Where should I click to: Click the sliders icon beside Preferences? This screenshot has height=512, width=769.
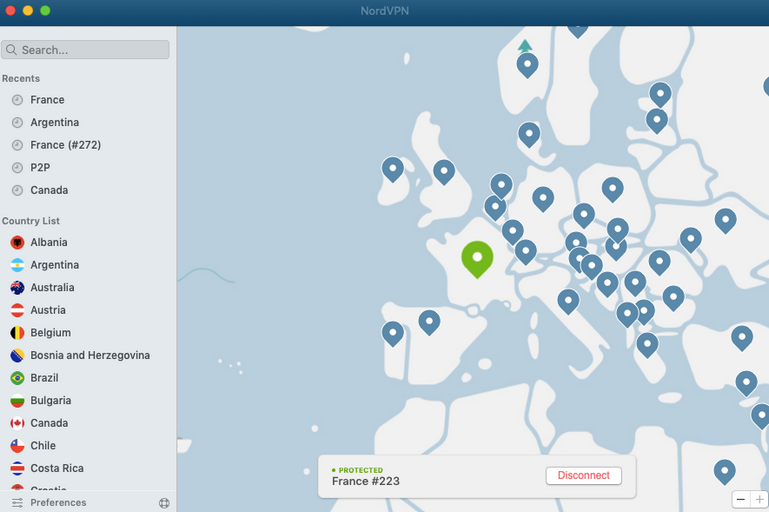click(17, 503)
